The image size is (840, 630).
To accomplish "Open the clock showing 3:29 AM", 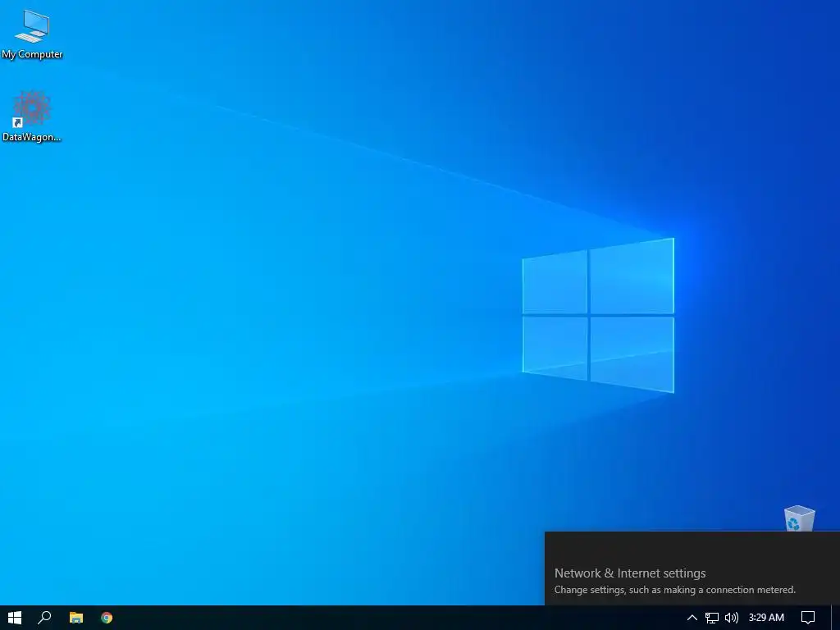I will pos(766,618).
